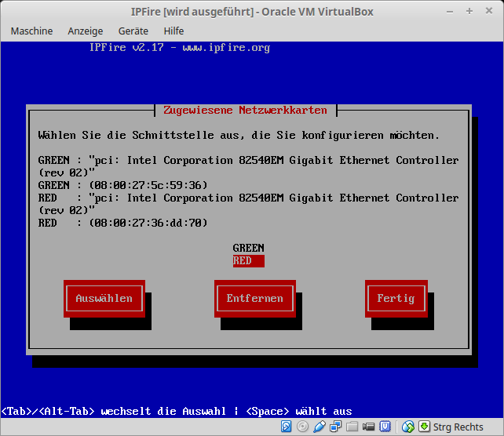Open the Hilfe menu

pos(173,31)
